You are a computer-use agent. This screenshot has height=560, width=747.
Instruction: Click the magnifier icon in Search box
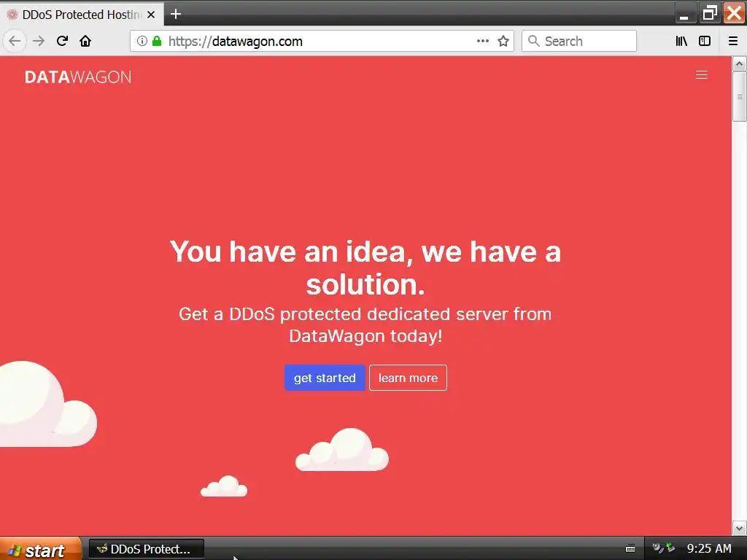click(533, 41)
